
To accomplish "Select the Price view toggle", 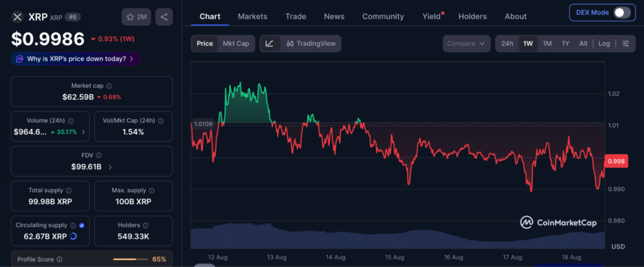I will point(204,43).
